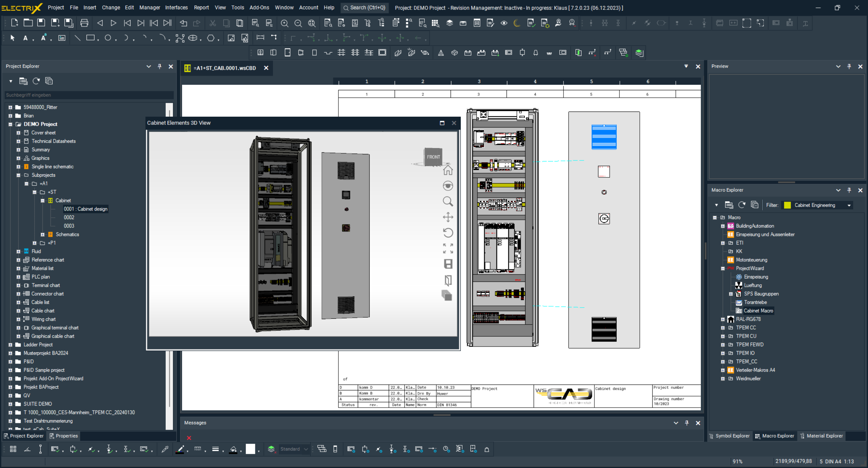
Task: Select the Line drawing tool
Action: [77, 38]
